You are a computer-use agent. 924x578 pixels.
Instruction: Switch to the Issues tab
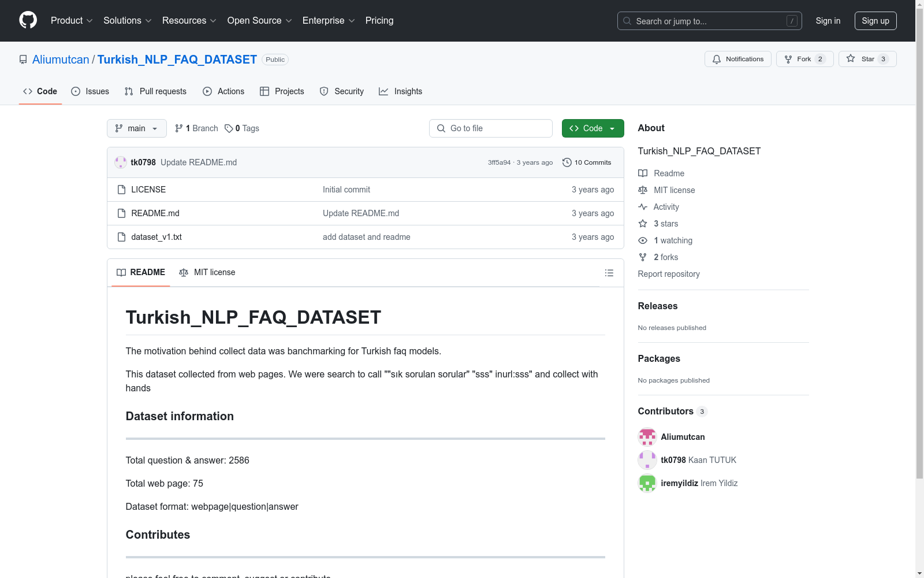pos(90,91)
